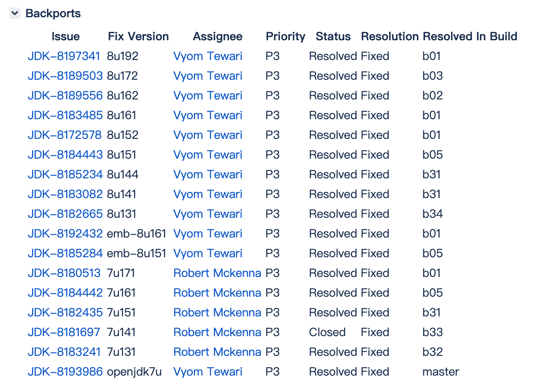The height and width of the screenshot is (392, 540).
Task: Open issue JDK-8185234
Action: tap(65, 174)
